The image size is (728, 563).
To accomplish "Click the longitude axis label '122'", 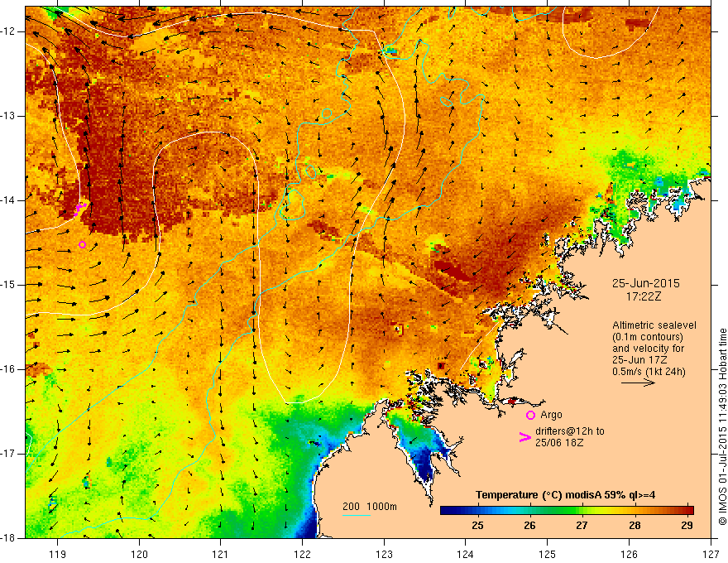I will (x=302, y=554).
